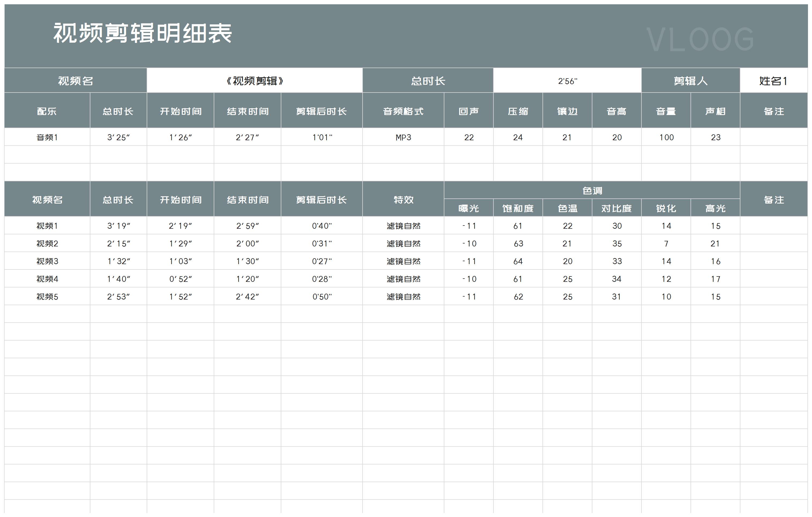This screenshot has height=517, width=812.
Task: Select the 对比度 value 34 for 视频4
Action: coord(617,279)
